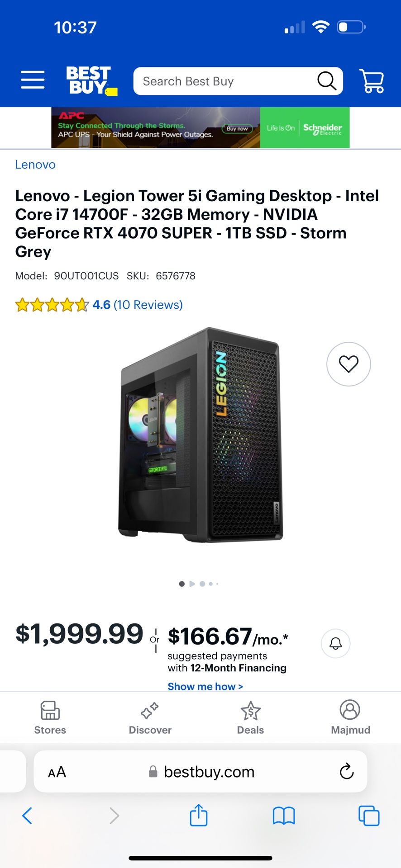Open the Deals section
The image size is (401, 868).
tap(250, 717)
